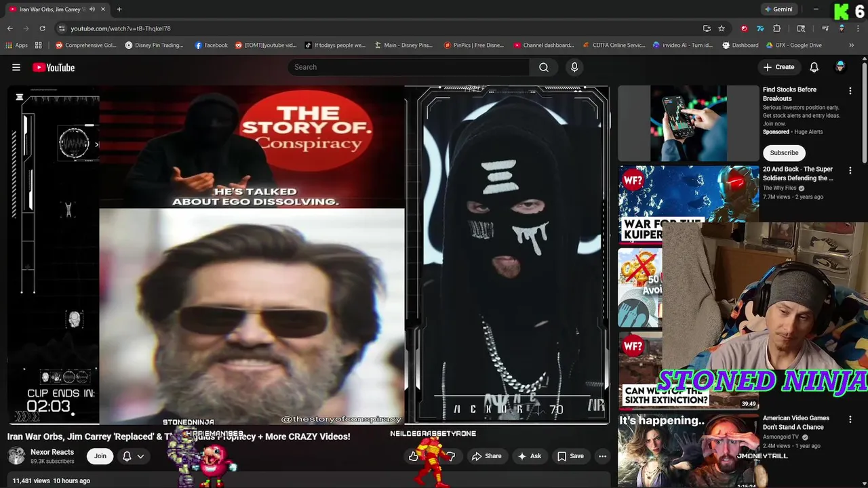The width and height of the screenshot is (868, 488).
Task: Open Nexor Reacts channel avatar
Action: (16, 455)
